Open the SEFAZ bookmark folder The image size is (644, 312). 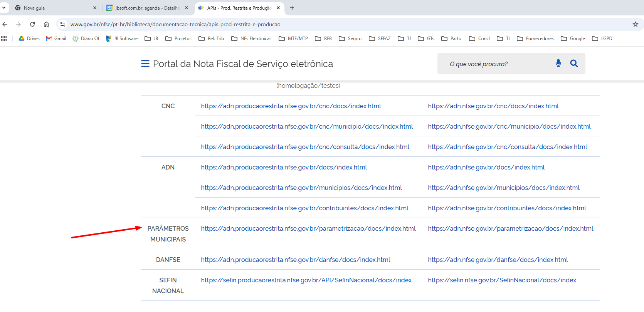(380, 39)
